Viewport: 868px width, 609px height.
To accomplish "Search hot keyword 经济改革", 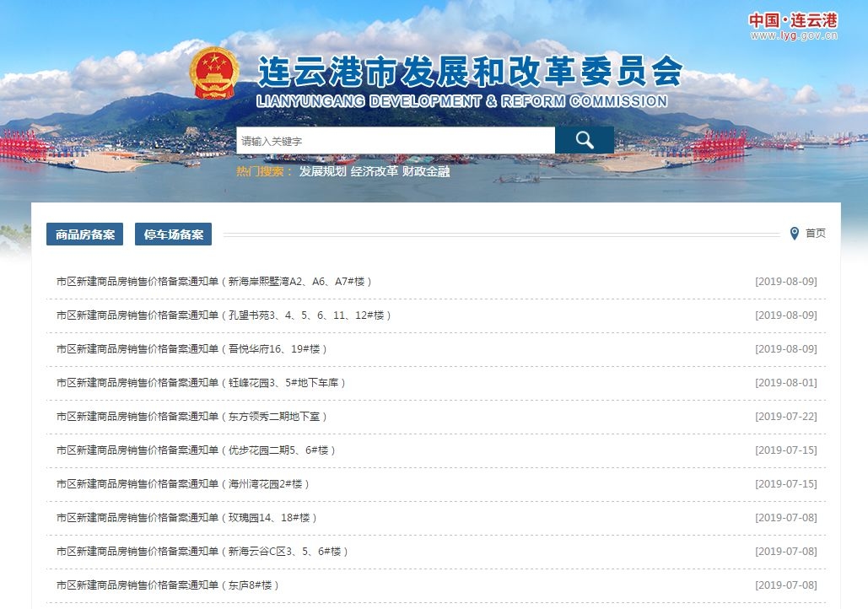I will pos(375,171).
